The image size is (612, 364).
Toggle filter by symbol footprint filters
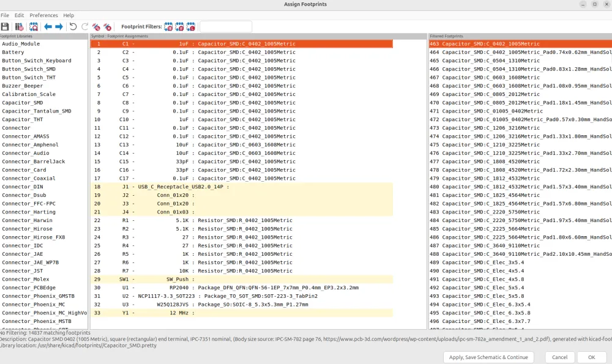click(169, 27)
